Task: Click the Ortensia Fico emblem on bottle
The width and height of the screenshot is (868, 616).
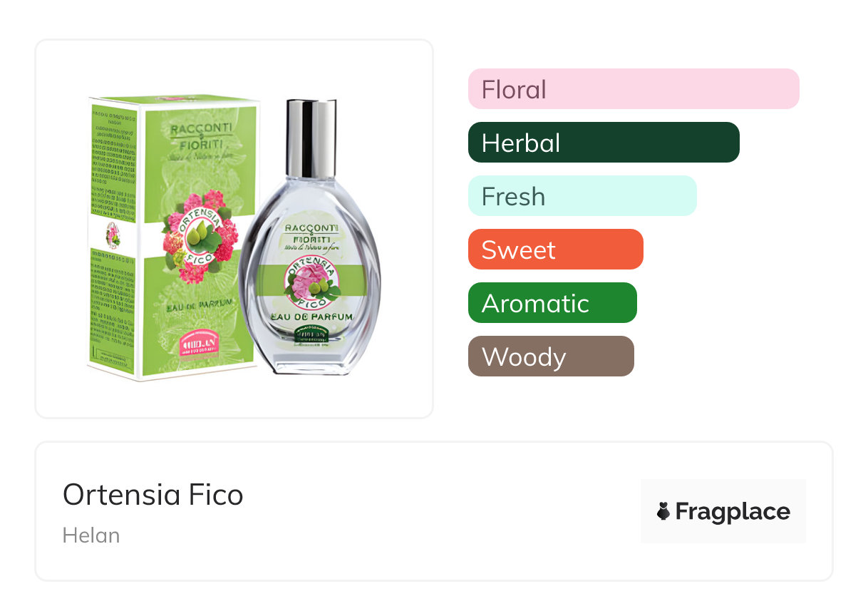Action: [x=311, y=281]
